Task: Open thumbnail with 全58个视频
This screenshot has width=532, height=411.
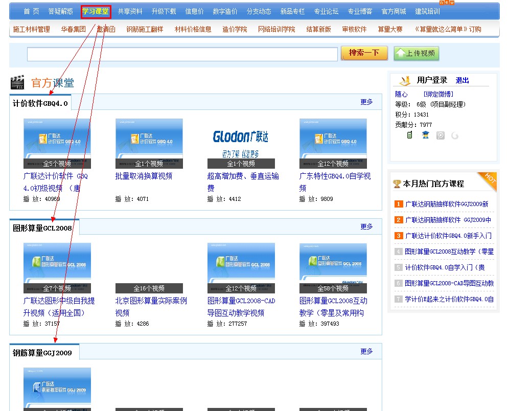Action: pos(333,268)
